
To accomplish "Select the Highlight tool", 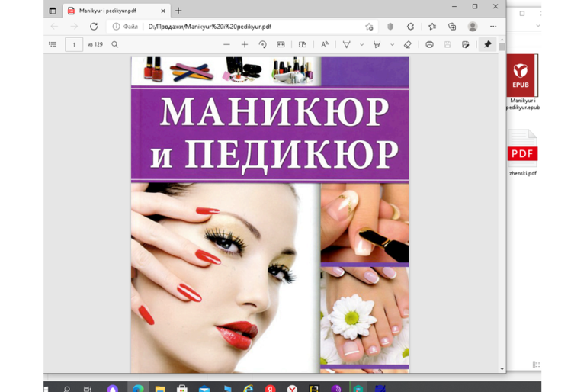I will 377,44.
